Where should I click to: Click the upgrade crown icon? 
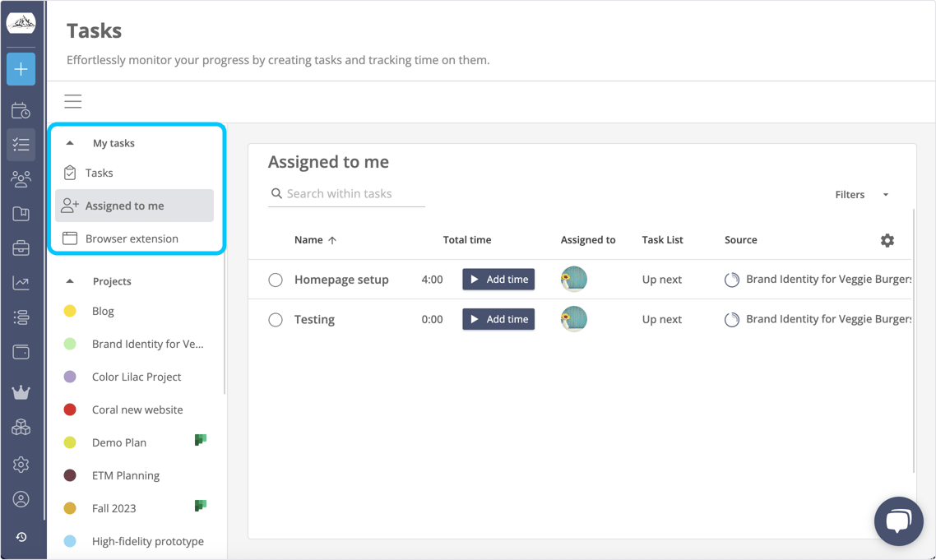21,392
